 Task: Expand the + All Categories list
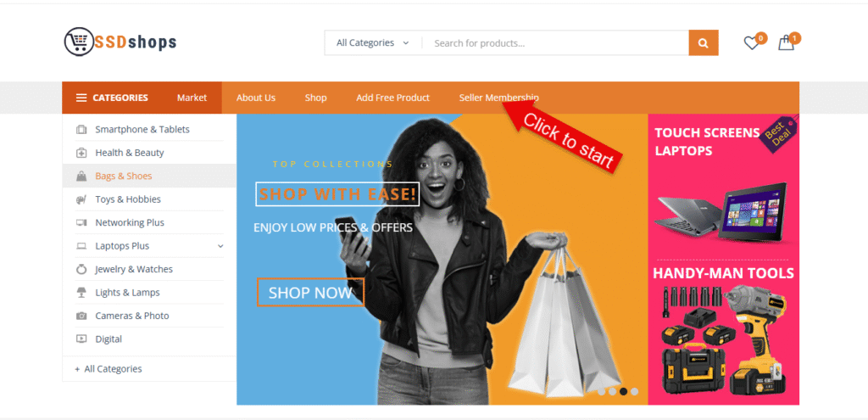(x=108, y=368)
